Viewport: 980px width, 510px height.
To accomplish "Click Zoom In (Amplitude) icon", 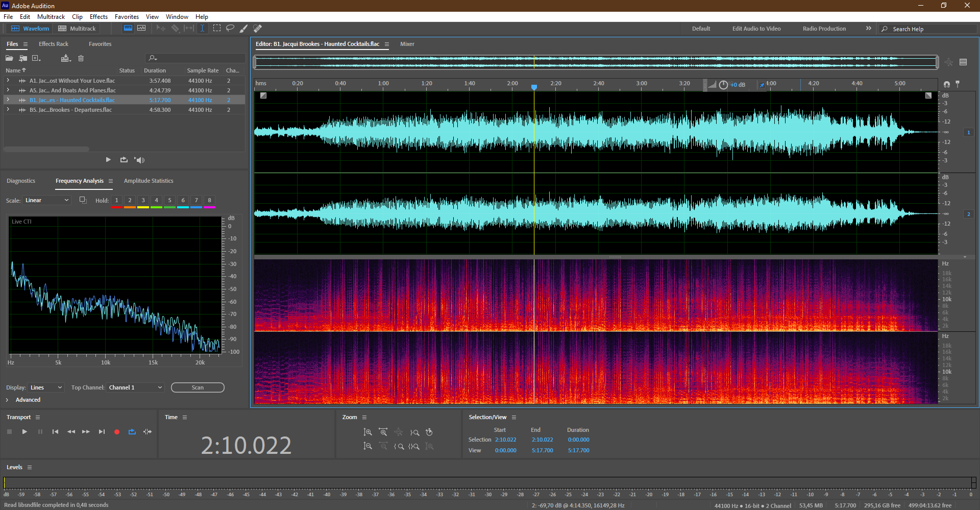I will 367,432.
